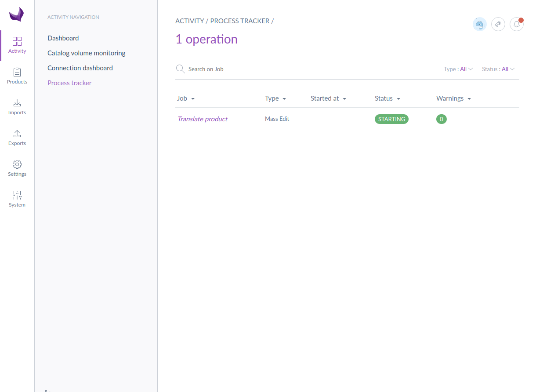
Task: Open the Translate product job link
Action: (203, 119)
